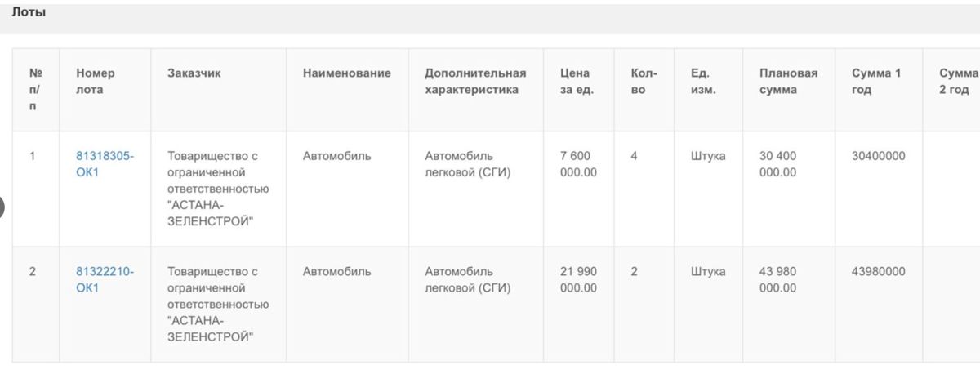Open lot link 81318305-ОК1

tap(105, 163)
